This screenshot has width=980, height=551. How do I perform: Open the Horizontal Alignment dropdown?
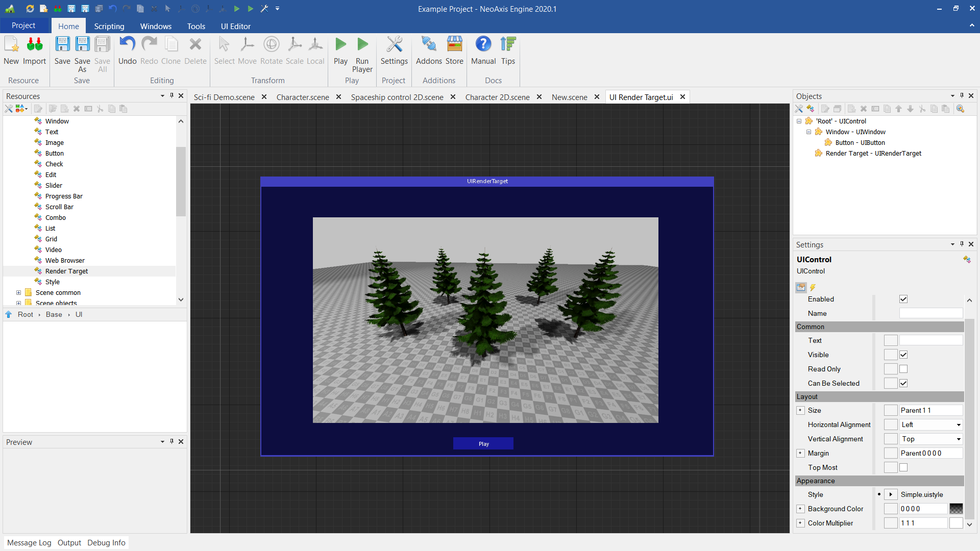point(958,425)
